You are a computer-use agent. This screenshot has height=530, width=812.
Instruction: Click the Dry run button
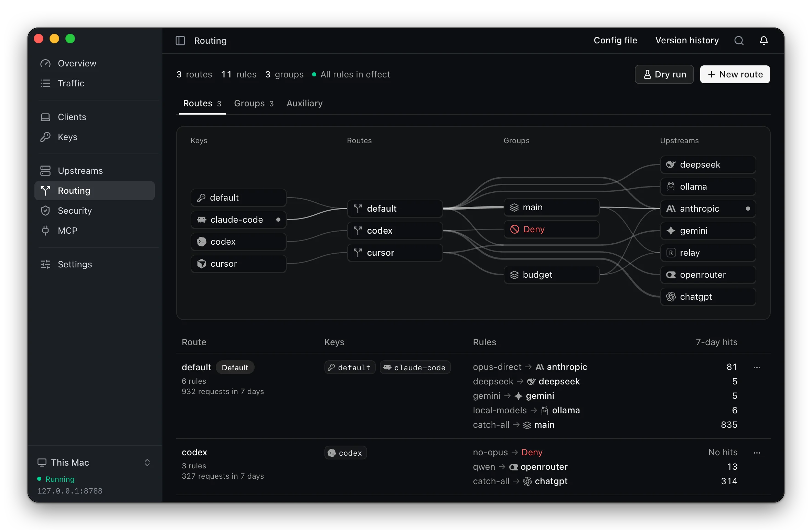[664, 74]
